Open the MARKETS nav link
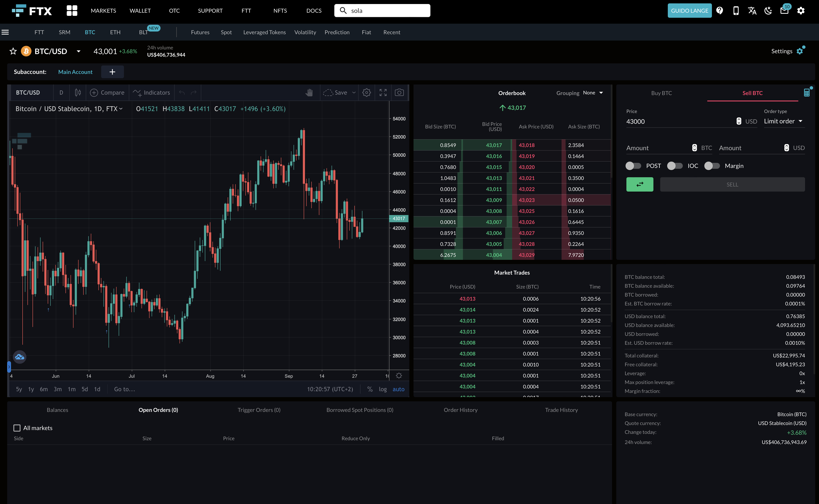819x504 pixels. 103,11
